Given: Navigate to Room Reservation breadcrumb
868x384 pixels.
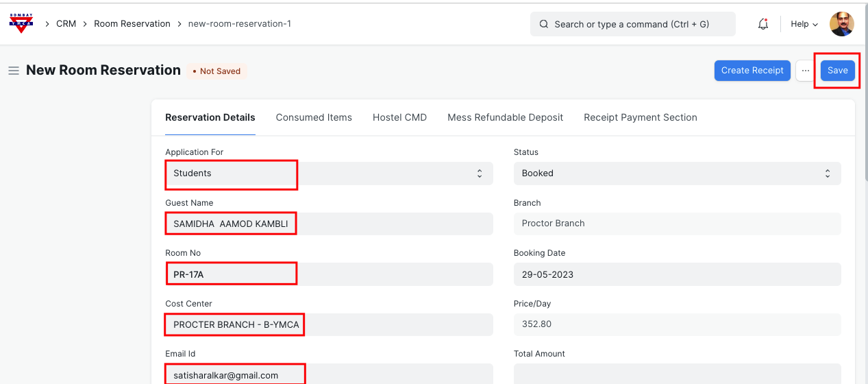Looking at the screenshot, I should click(x=132, y=24).
